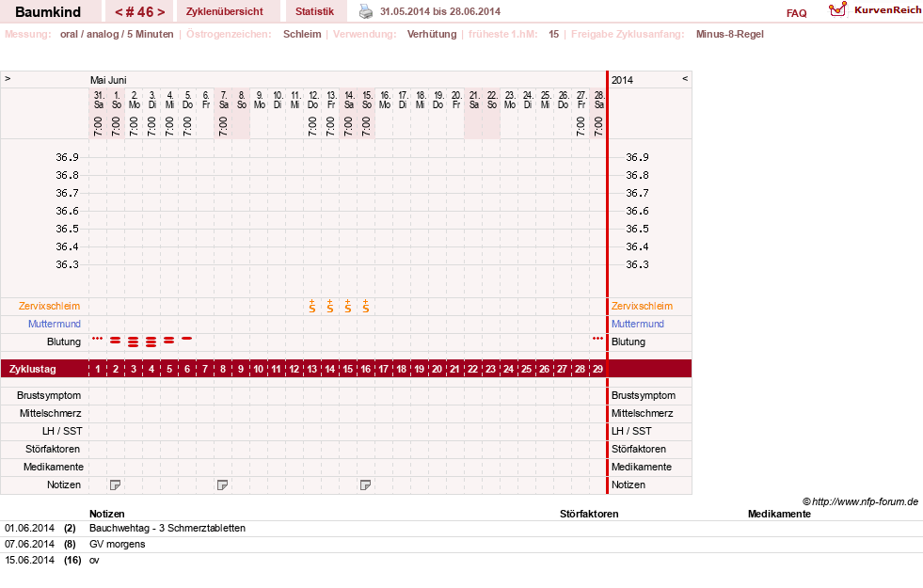This screenshot has height=588, width=923.
Task: Click 'oral / analog / 5 Minuten' measurement text
Action: (117, 34)
